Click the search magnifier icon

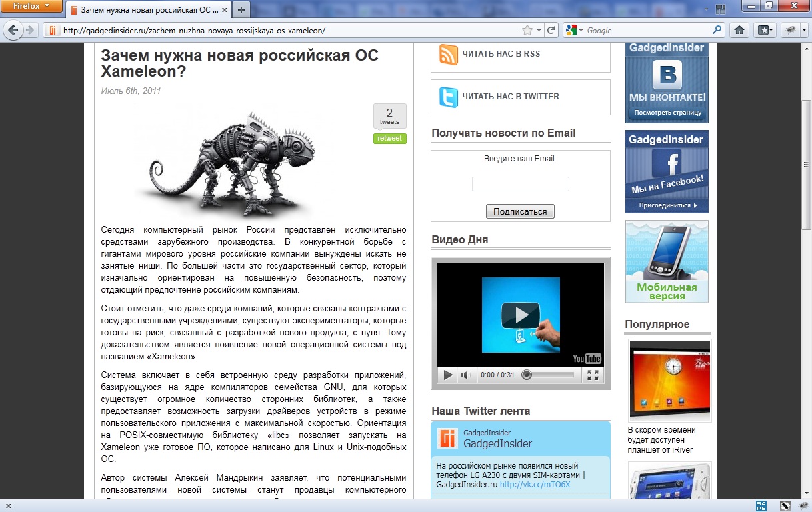[x=717, y=31]
